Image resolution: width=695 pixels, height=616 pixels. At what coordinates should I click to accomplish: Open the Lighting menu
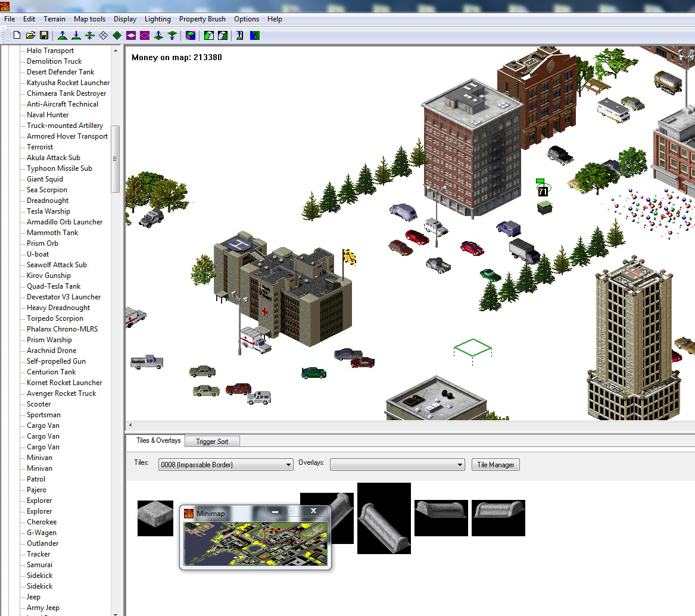tap(157, 19)
